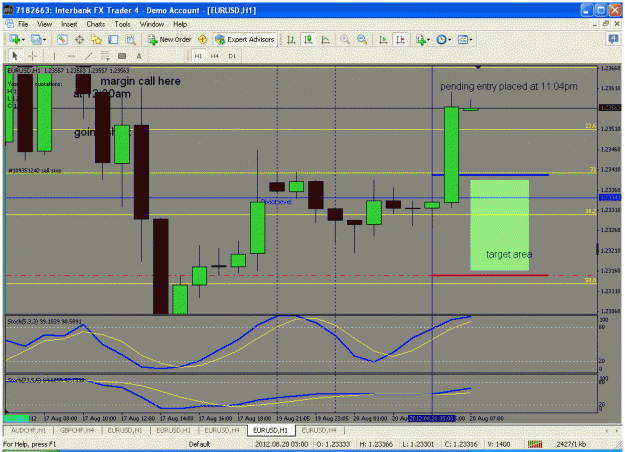
Task: Pick the vertical line drawing tool
Action: (54, 56)
